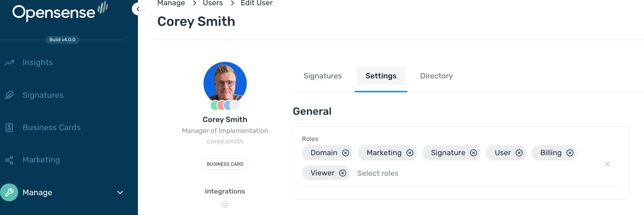Click the Opensense logo

60,11
